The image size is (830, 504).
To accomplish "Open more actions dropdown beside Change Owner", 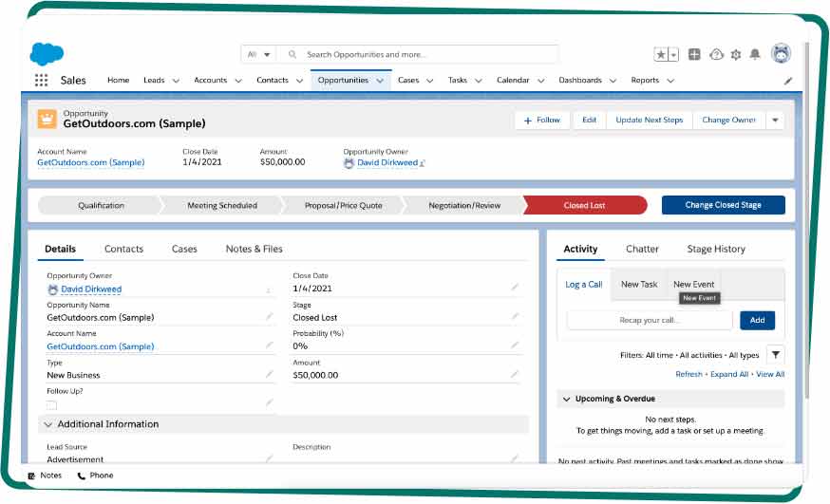I will click(775, 121).
